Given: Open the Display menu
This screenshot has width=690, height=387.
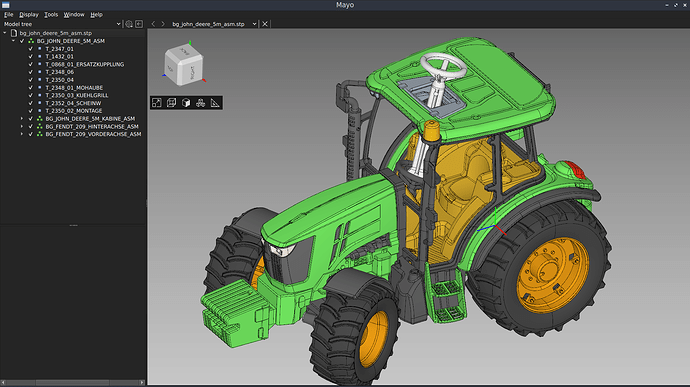Looking at the screenshot, I should point(29,15).
